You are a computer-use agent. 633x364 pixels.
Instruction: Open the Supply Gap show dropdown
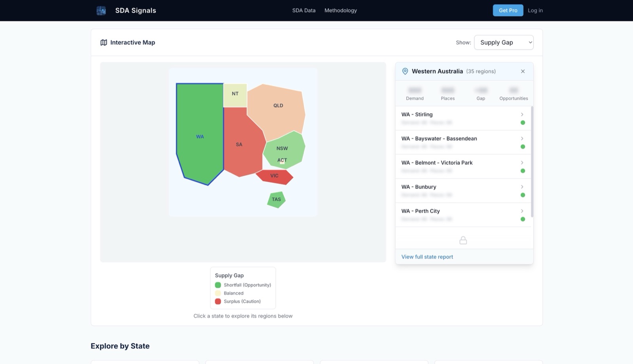coord(504,43)
